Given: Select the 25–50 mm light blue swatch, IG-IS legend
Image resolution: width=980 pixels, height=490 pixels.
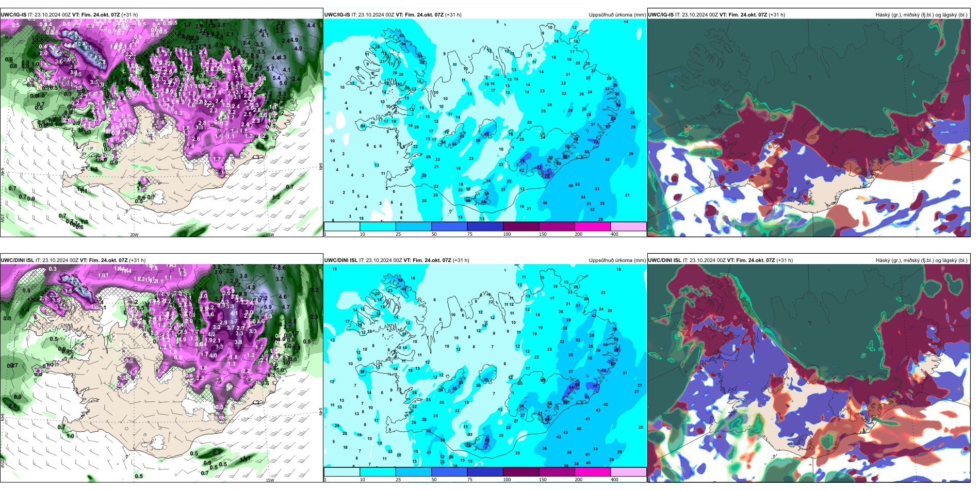Looking at the screenshot, I should click(x=414, y=226).
